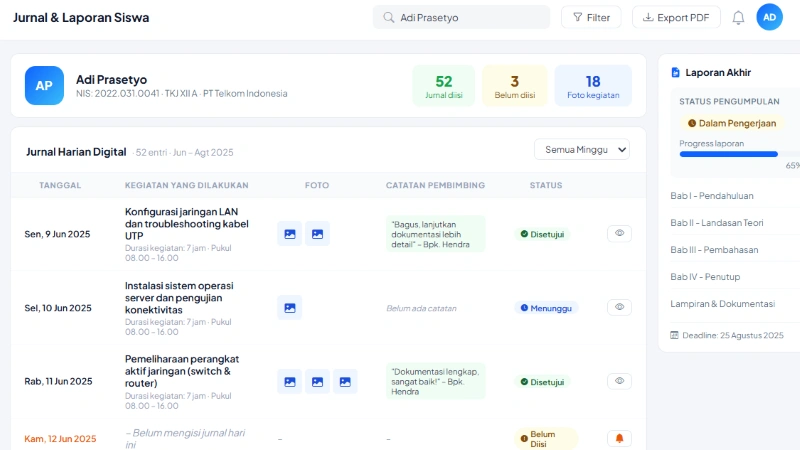Click the Laporan Akhir document icon
The height and width of the screenshot is (450, 800).
point(676,72)
